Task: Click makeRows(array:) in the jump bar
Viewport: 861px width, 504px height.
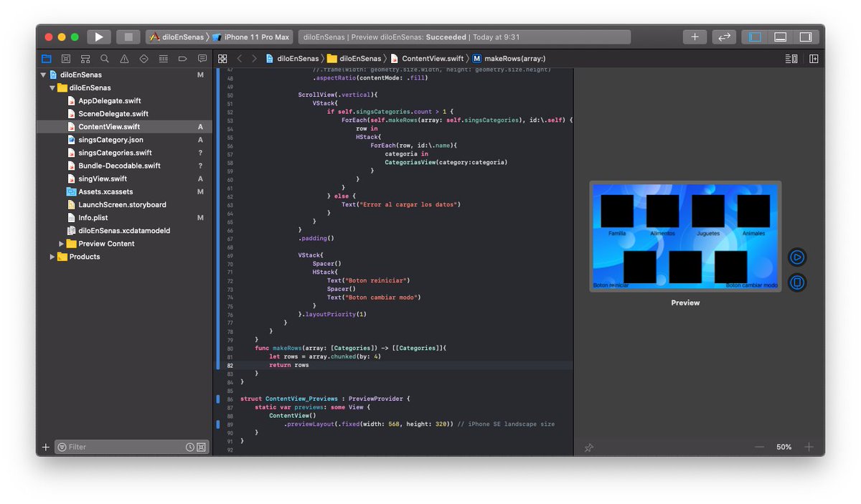Action: click(x=509, y=59)
